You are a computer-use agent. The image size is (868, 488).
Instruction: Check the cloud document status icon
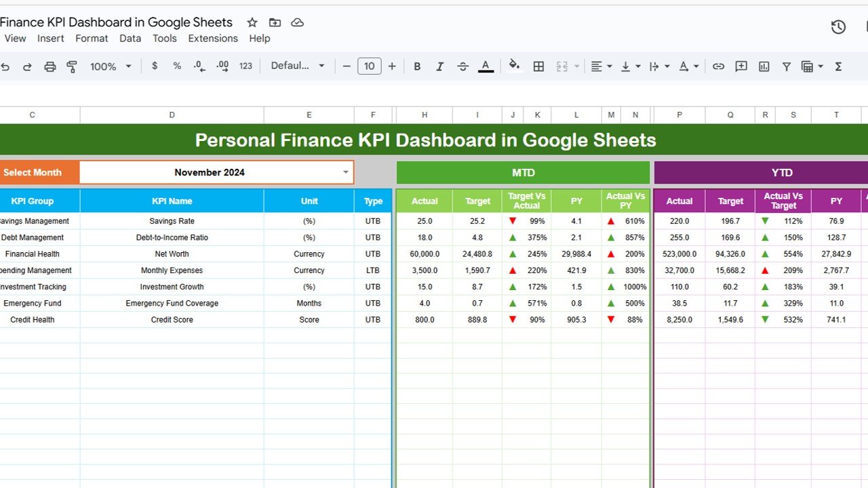(x=297, y=22)
